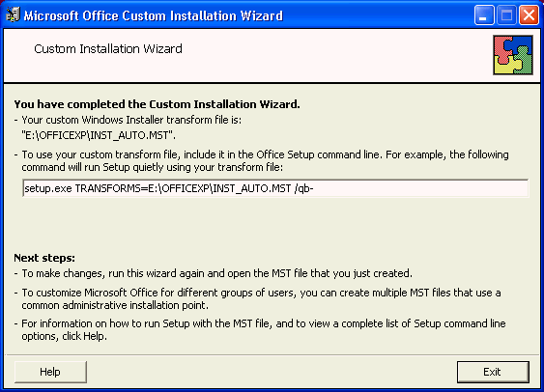
Task: Click the puzzle pieces wizard logo
Action: click(x=513, y=55)
